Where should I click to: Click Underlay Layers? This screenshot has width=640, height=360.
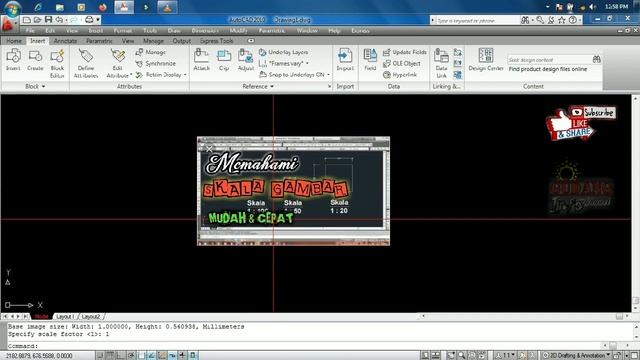point(284,52)
